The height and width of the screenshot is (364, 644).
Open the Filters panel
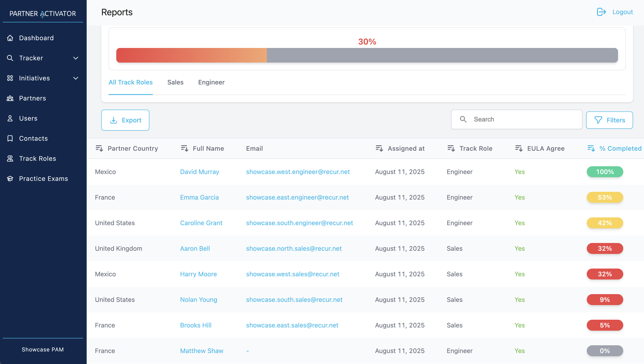click(609, 120)
